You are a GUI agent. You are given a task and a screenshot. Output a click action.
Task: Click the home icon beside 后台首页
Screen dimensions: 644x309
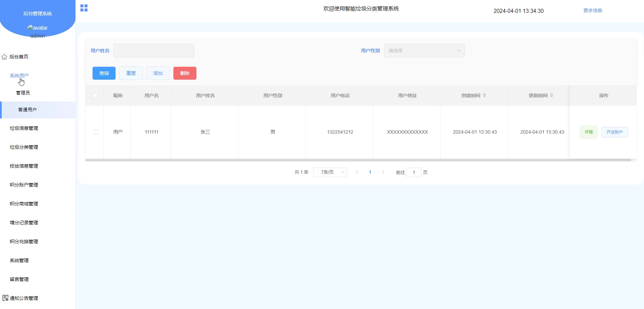point(4,57)
